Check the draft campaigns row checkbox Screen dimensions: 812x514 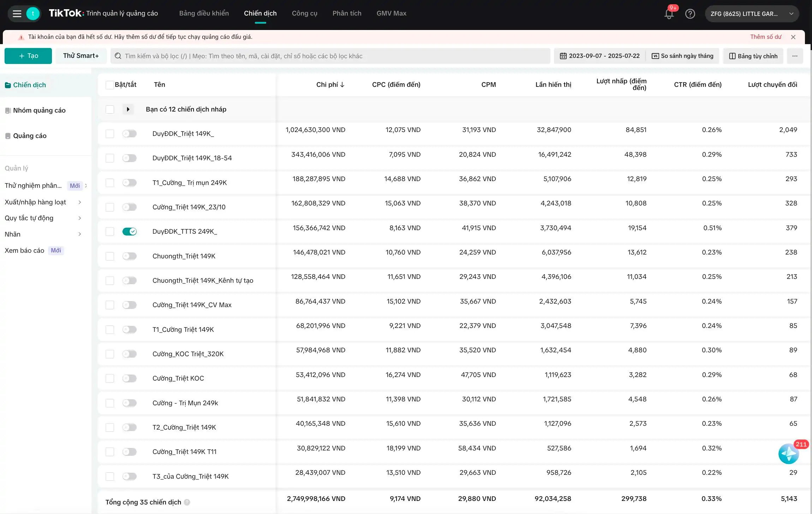(x=110, y=109)
